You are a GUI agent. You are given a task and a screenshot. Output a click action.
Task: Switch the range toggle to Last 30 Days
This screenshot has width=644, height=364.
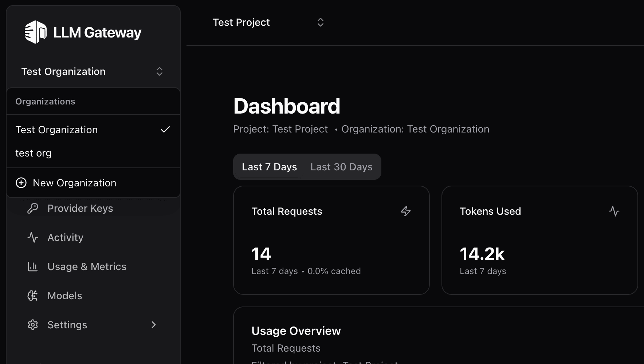[x=341, y=167]
